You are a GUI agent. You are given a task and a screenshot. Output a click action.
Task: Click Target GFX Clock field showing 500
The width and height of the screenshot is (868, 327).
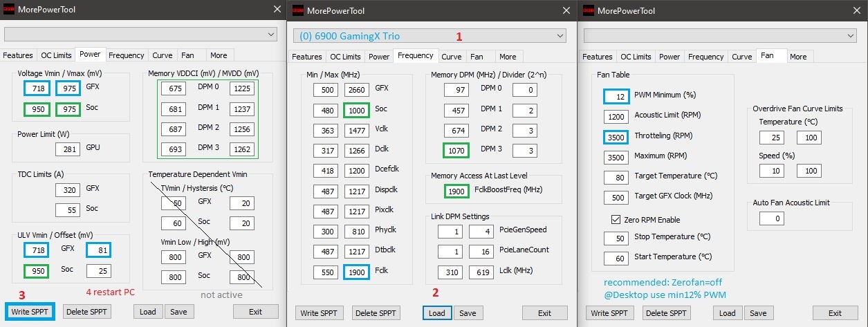tap(616, 197)
